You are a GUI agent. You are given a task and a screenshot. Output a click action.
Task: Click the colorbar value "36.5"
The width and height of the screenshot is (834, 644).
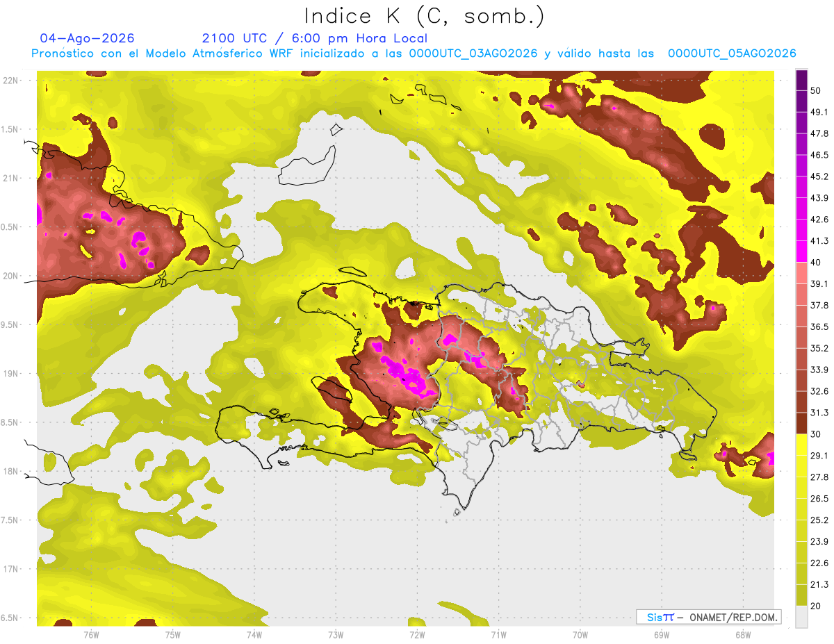pyautogui.click(x=819, y=327)
